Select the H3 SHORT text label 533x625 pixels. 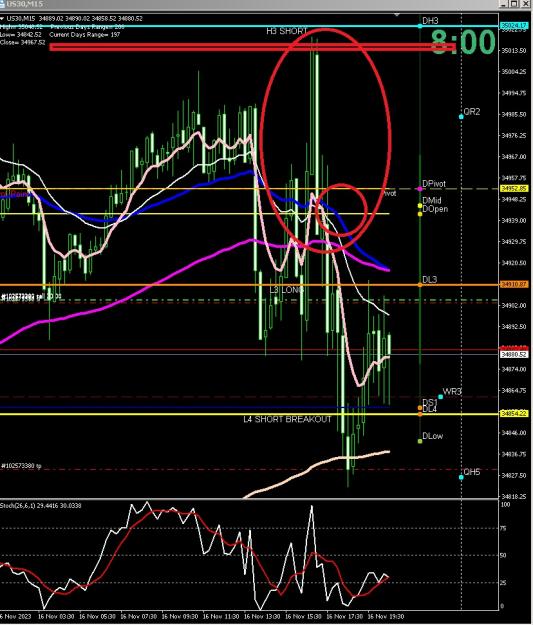287,31
